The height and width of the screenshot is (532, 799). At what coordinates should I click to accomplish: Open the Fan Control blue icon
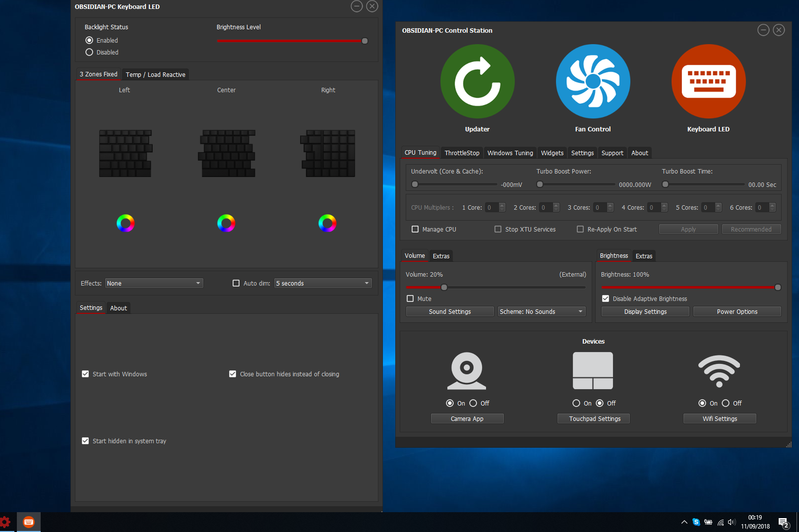click(x=593, y=81)
